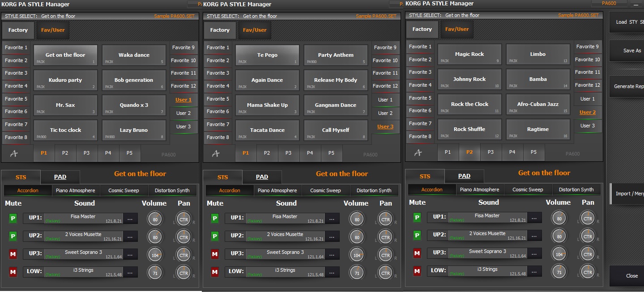
Task: Select Lazy Bruno style in left window
Action: [134, 131]
